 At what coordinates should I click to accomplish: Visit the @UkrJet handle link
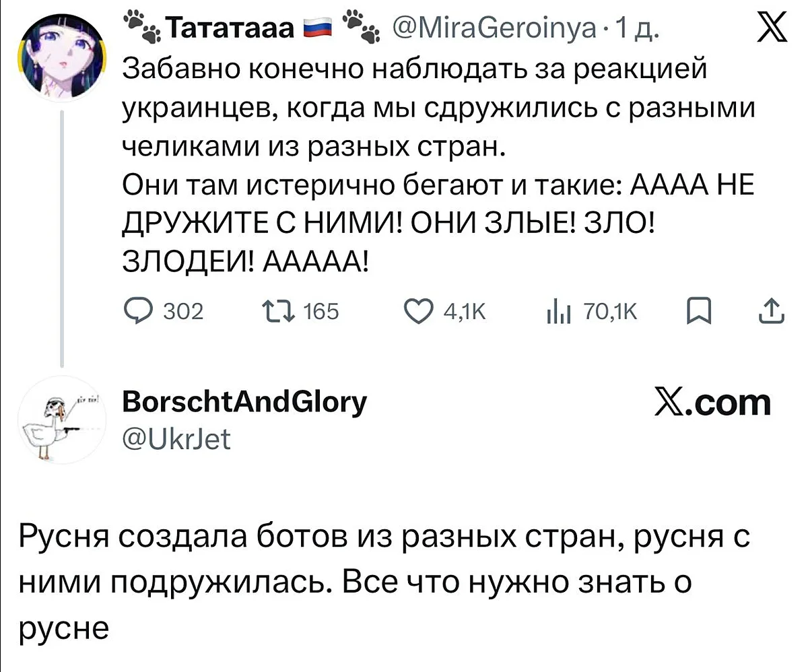tap(176, 438)
